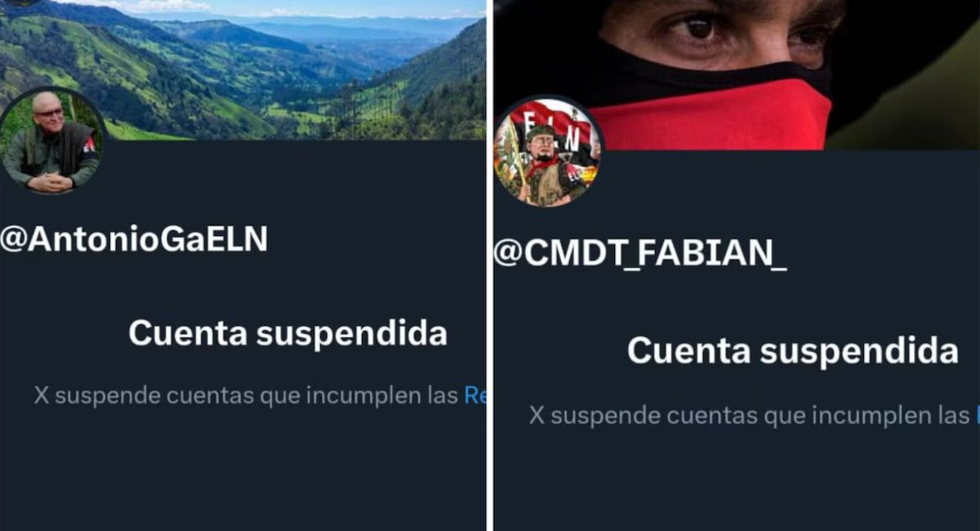Open the blue rules link on right panel

pos(976,415)
